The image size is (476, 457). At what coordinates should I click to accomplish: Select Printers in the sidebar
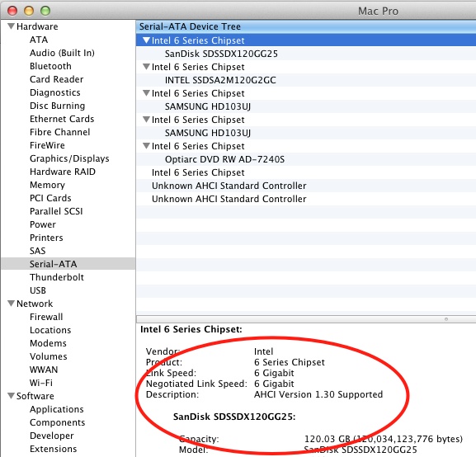46,238
